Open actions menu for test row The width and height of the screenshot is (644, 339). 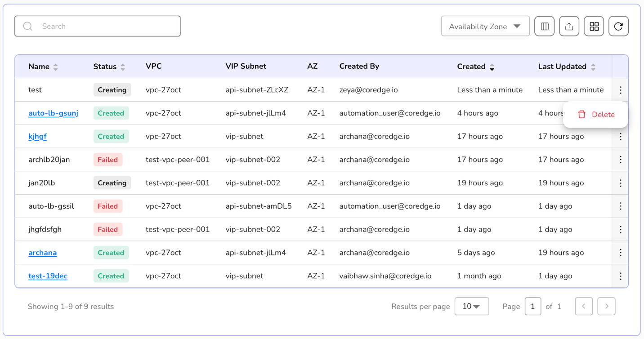(x=620, y=90)
